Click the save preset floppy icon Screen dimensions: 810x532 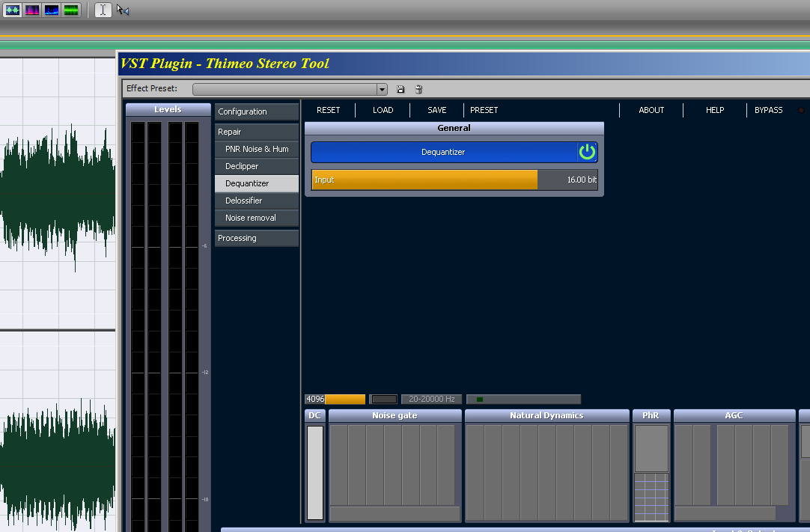[401, 89]
